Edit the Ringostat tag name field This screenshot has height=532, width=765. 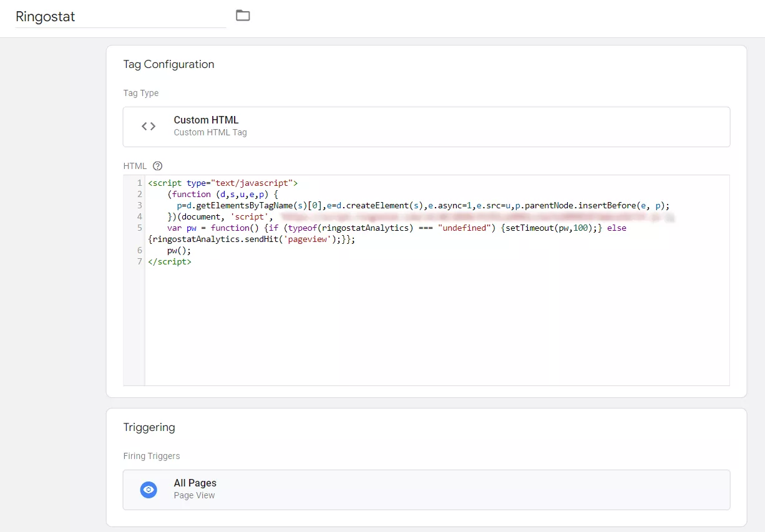120,17
